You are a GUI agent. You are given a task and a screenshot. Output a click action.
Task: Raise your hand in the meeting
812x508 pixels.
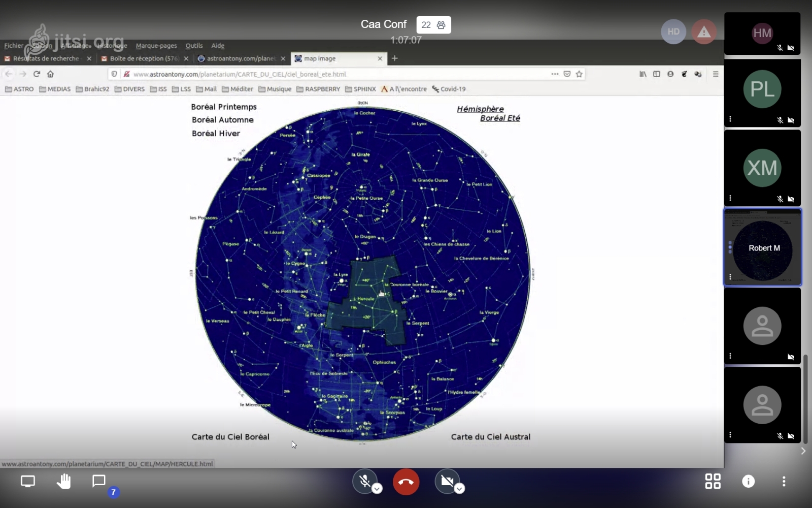63,481
